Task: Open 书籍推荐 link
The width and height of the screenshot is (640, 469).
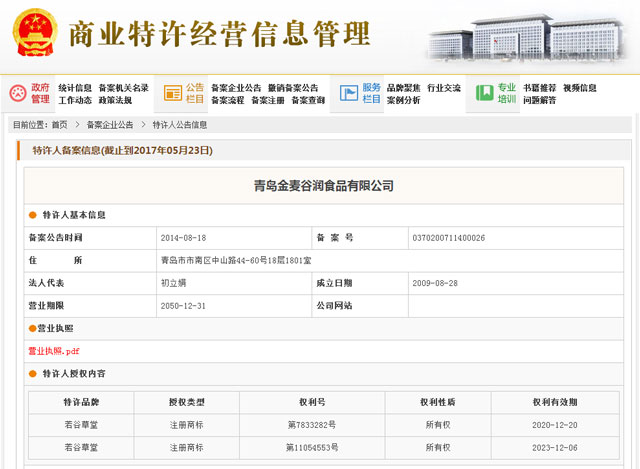Action: point(540,88)
